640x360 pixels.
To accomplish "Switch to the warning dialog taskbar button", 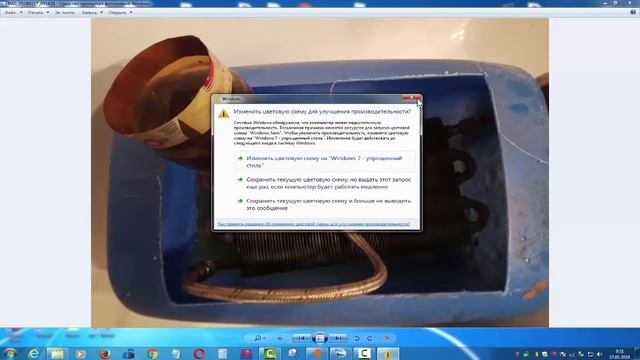I will [x=388, y=353].
